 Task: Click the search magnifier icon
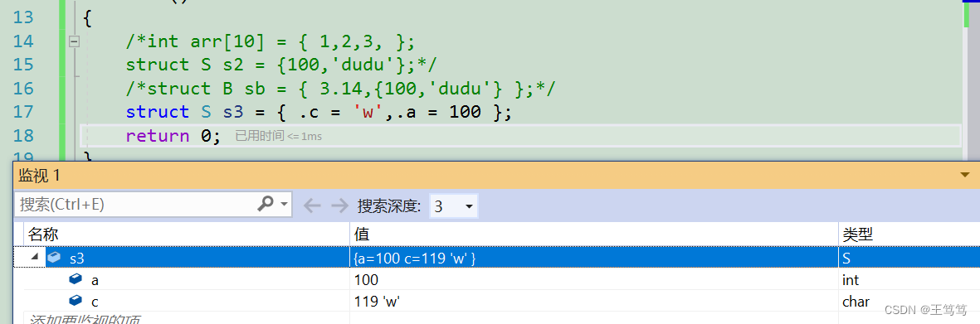tap(266, 204)
